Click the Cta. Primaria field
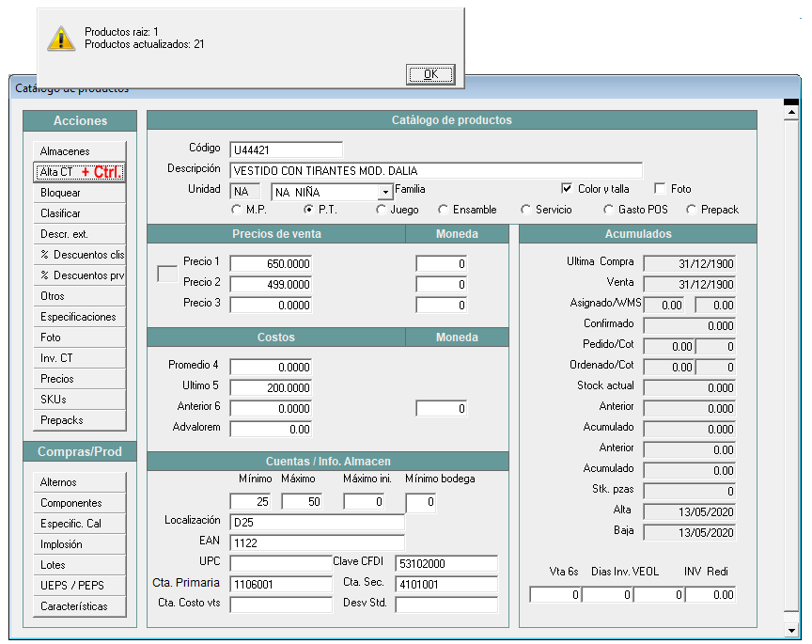This screenshot has width=812, height=644. pyautogui.click(x=281, y=585)
